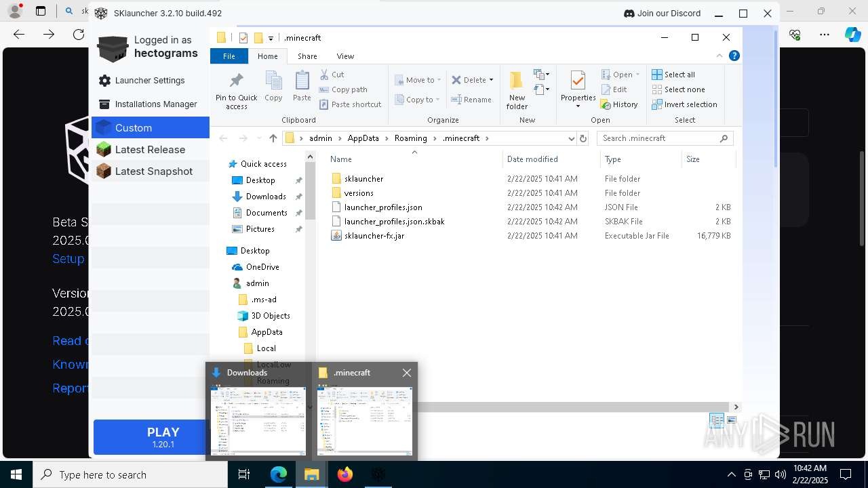Screen dimensions: 868x488
Task: Open file History from the ribbon
Action: tap(619, 104)
